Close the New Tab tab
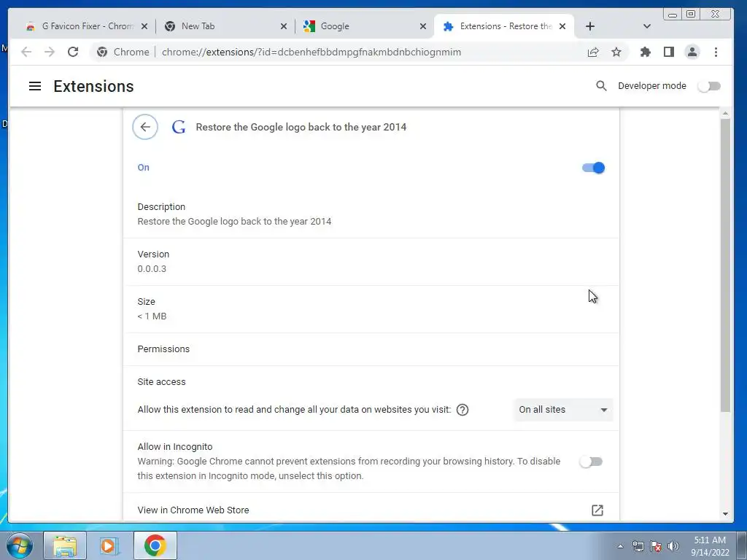 [284, 27]
